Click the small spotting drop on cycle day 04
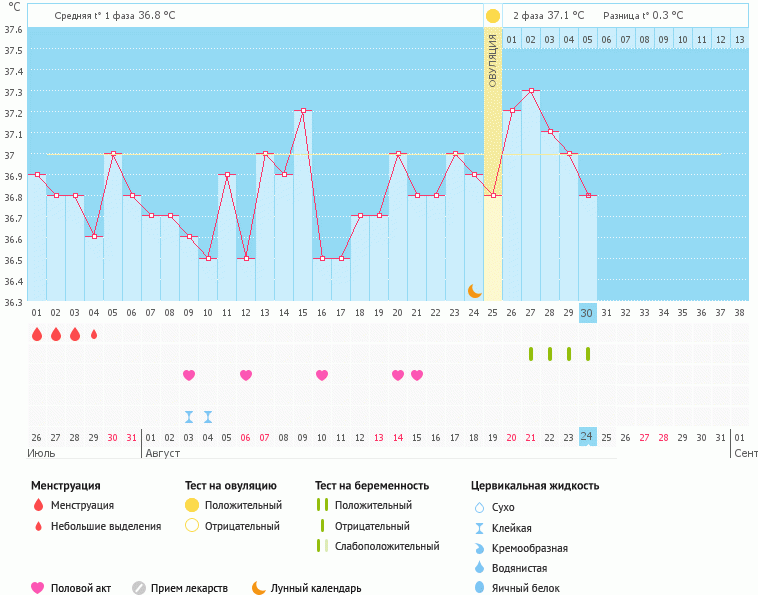This screenshot has height=595, width=758. click(x=94, y=334)
